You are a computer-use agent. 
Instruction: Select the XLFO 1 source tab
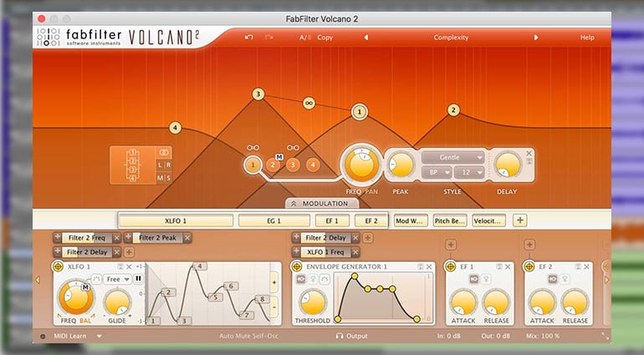click(176, 221)
